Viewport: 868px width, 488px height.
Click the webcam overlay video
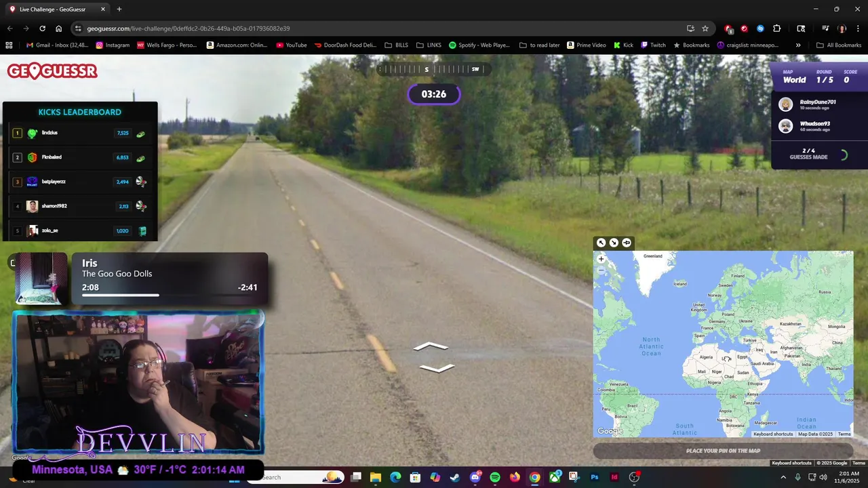[x=138, y=383]
